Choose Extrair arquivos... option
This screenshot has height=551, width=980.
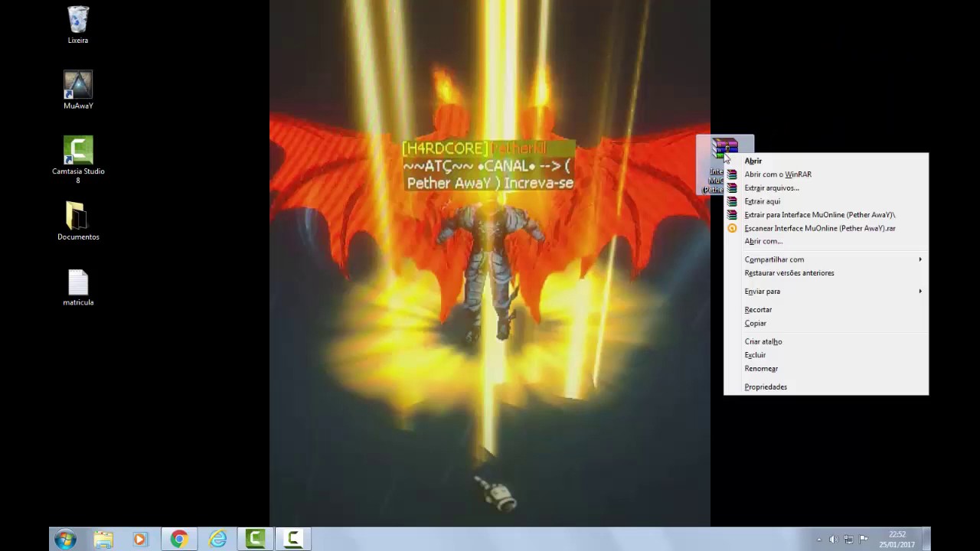[826, 187]
